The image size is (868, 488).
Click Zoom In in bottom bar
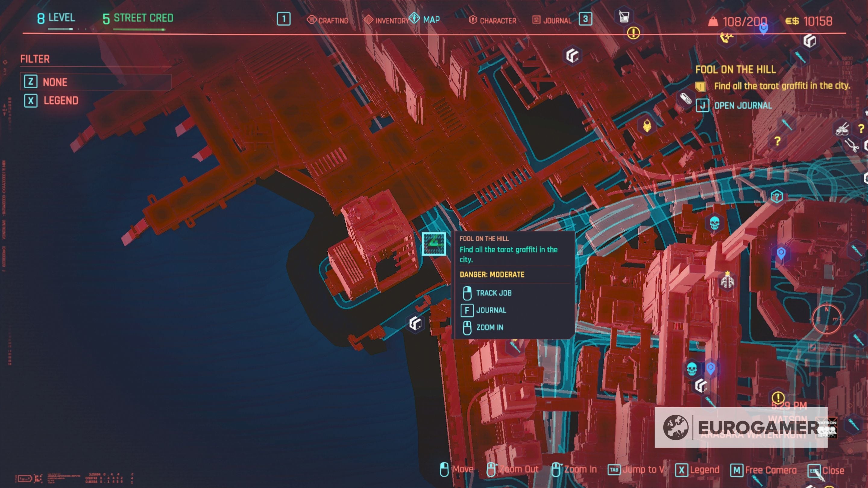pos(574,470)
